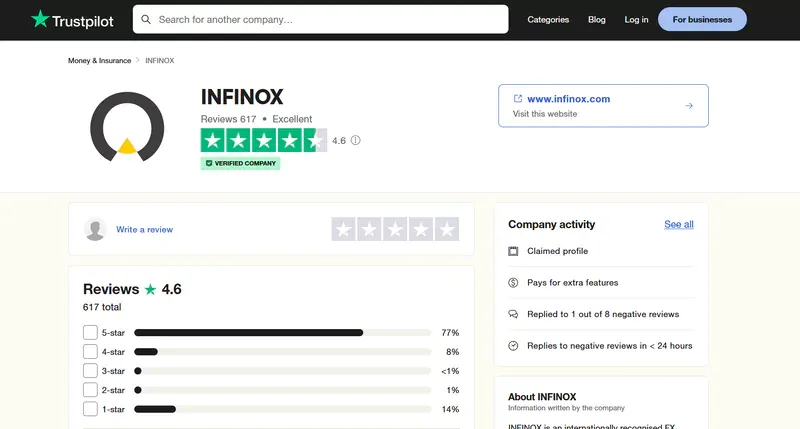Click Write a review link
800x429 pixels.
point(144,230)
